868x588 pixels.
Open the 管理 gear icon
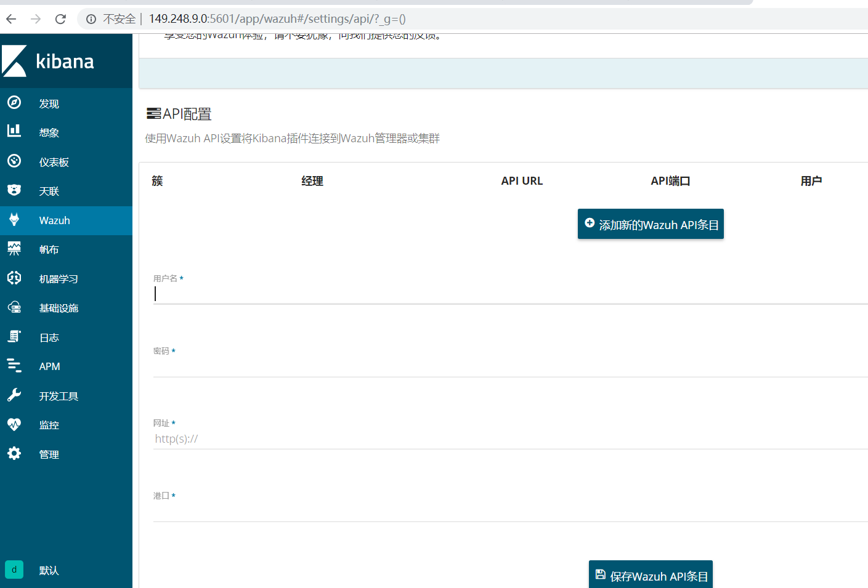14,453
